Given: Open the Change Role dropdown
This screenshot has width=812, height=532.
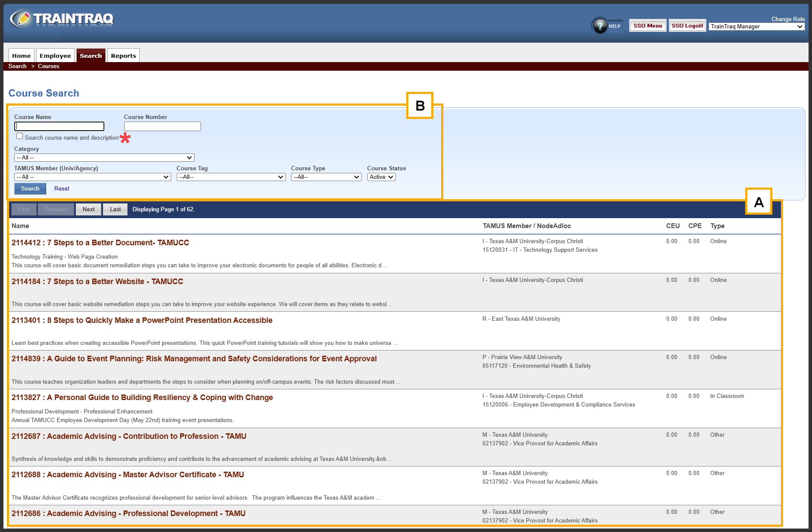Looking at the screenshot, I should pyautogui.click(x=756, y=27).
